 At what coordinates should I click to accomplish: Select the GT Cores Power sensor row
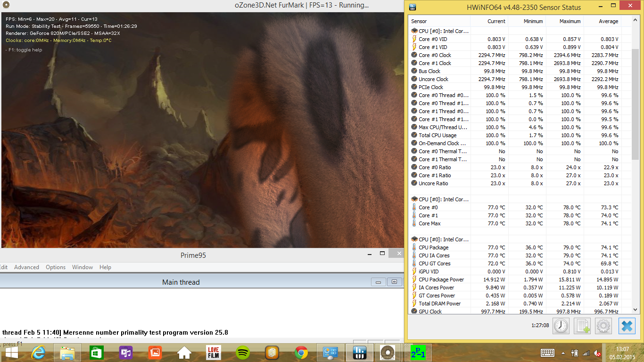click(515, 296)
